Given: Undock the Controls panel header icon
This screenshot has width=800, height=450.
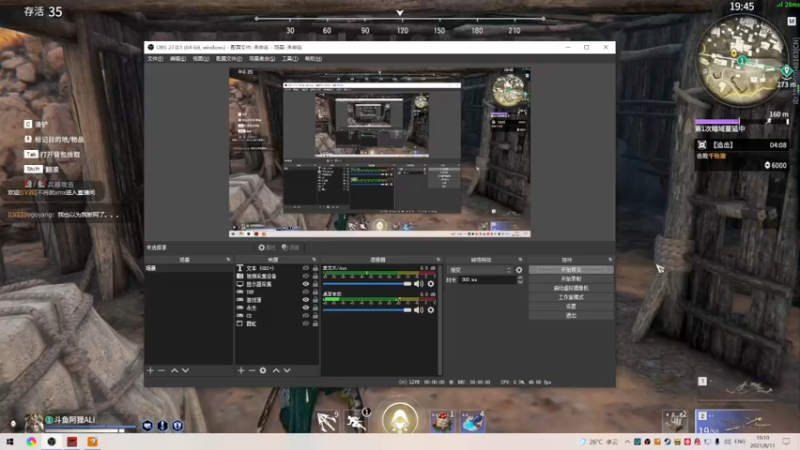Looking at the screenshot, I should pos(610,260).
